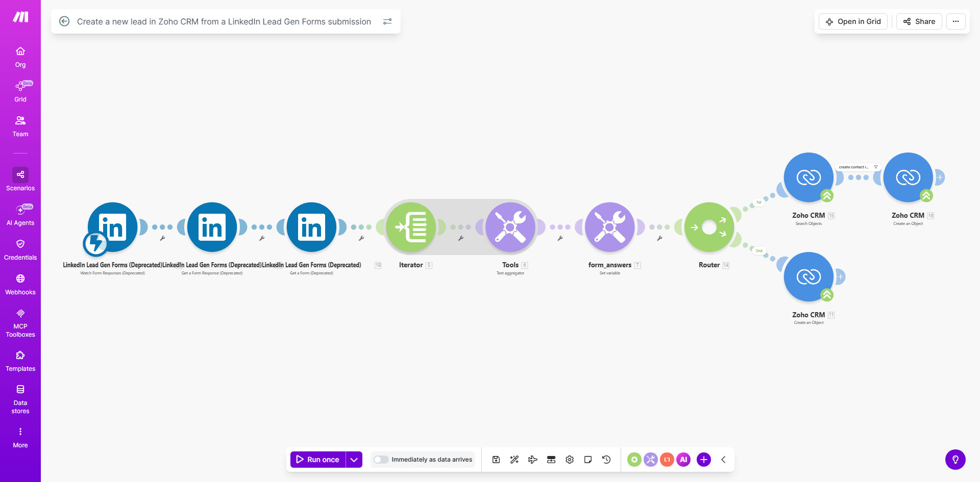The width and height of the screenshot is (980, 482).
Task: Open the notes icon in the toolbar
Action: tap(588, 460)
